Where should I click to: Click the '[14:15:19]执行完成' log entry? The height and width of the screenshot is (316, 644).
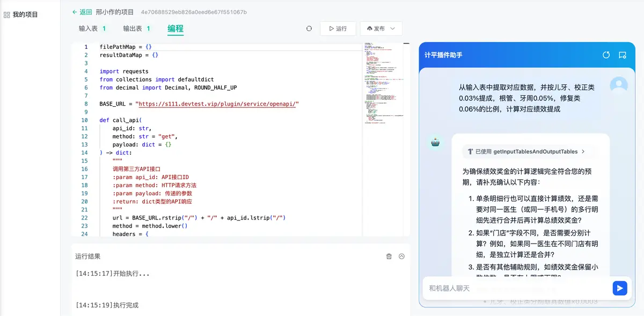coord(107,305)
